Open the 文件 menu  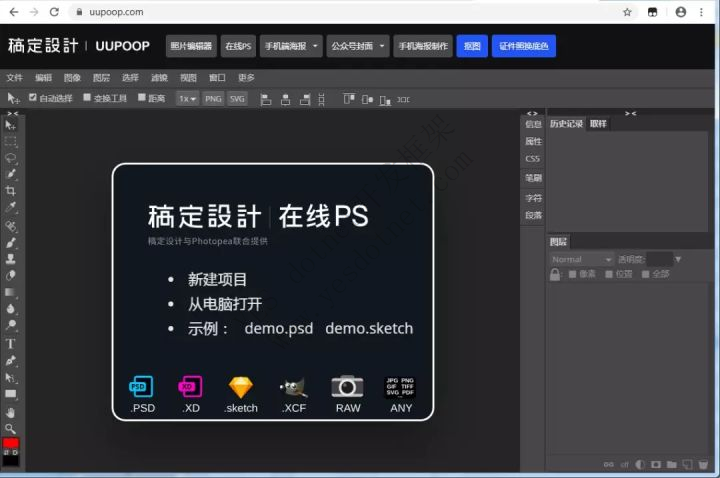(14, 78)
